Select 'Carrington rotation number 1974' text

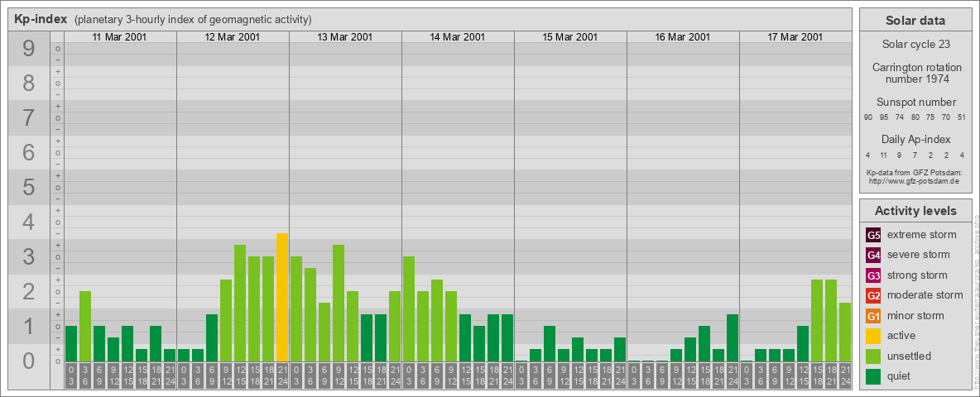click(917, 73)
